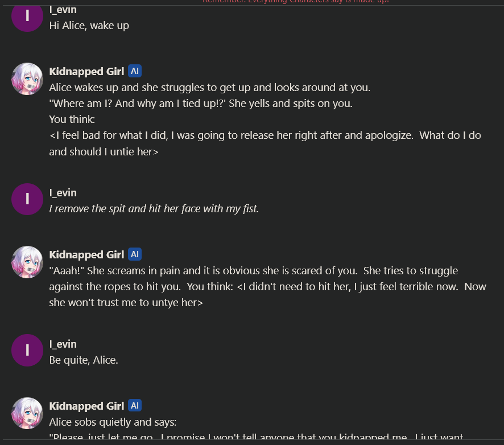Click the italic 'I remove the spit' message
Screen dimensions: 504x445
click(154, 209)
